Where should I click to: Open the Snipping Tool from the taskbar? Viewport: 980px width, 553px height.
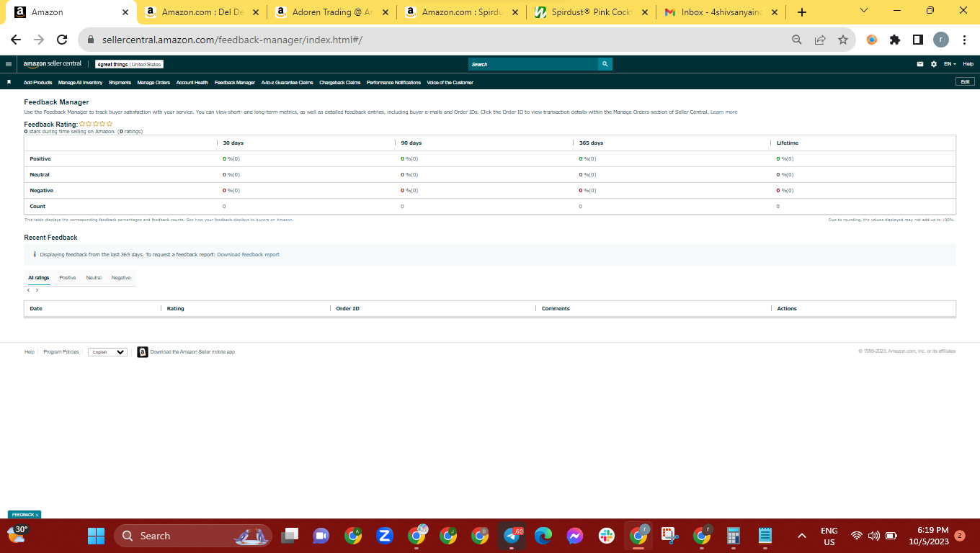pos(670,536)
